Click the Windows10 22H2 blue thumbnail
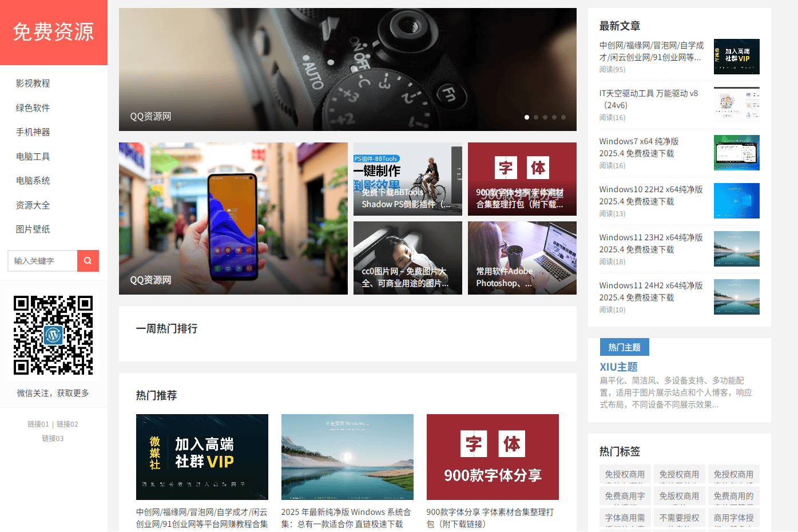 point(737,201)
